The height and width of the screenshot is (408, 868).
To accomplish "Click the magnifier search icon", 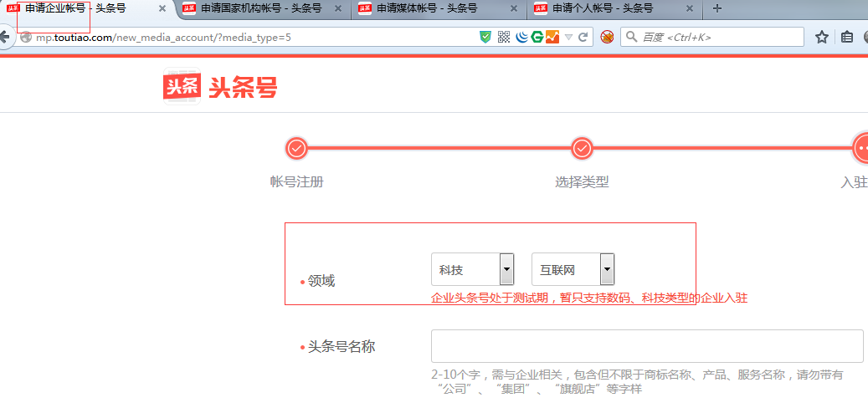I will coord(632,37).
